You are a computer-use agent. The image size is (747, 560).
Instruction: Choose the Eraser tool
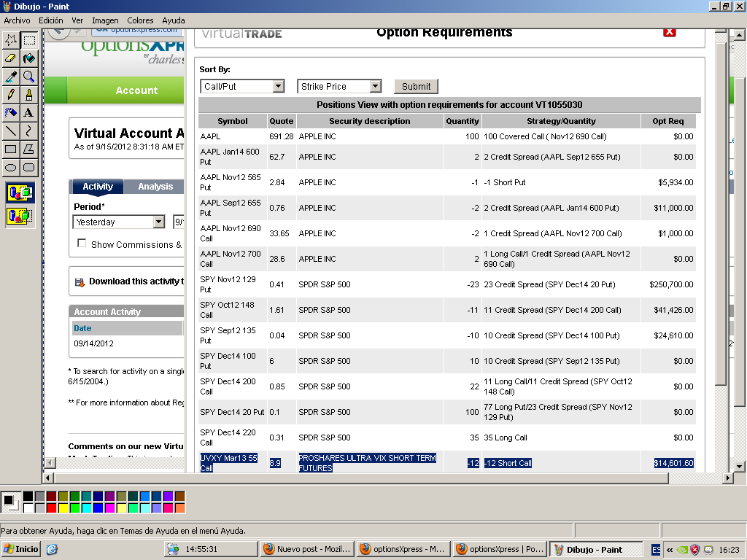click(x=11, y=58)
